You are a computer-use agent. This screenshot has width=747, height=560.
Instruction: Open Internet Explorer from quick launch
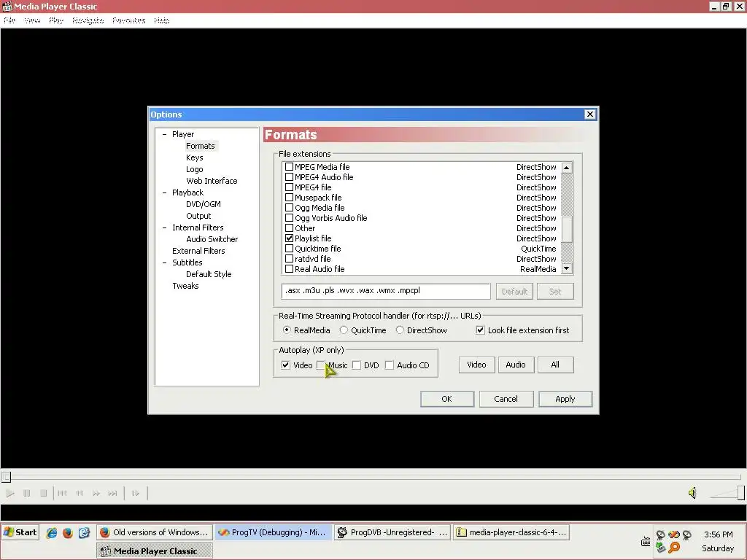(52, 532)
